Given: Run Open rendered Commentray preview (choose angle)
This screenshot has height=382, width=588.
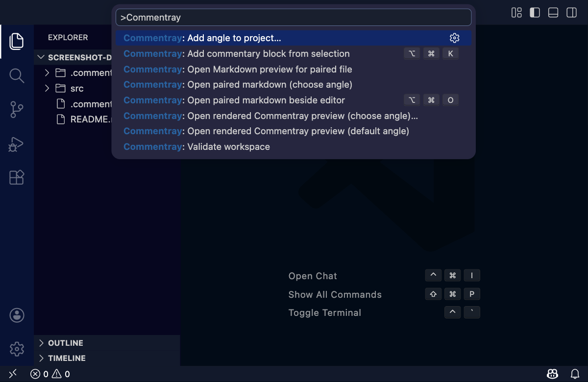Looking at the screenshot, I should click(x=294, y=116).
